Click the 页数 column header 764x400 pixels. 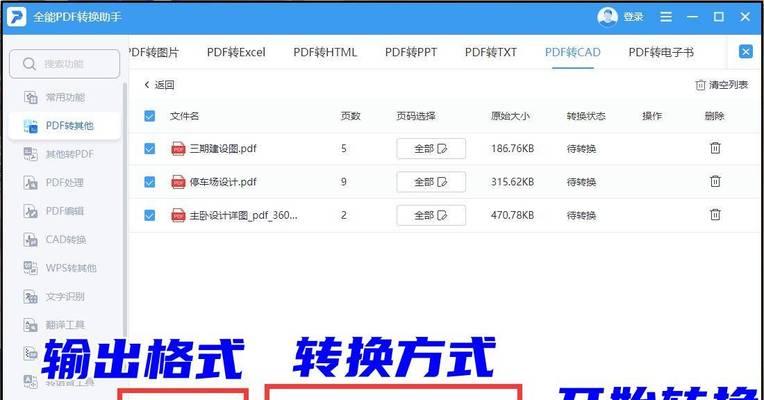coord(350,116)
